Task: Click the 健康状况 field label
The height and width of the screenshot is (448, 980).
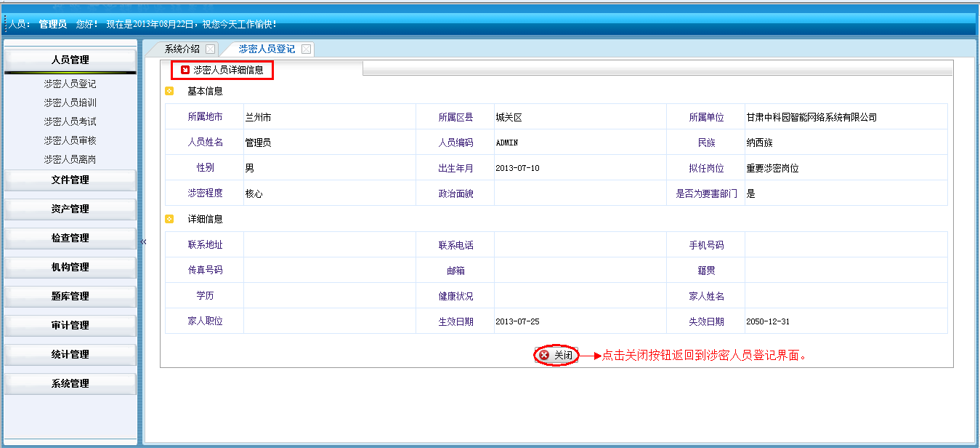Action: [x=456, y=296]
